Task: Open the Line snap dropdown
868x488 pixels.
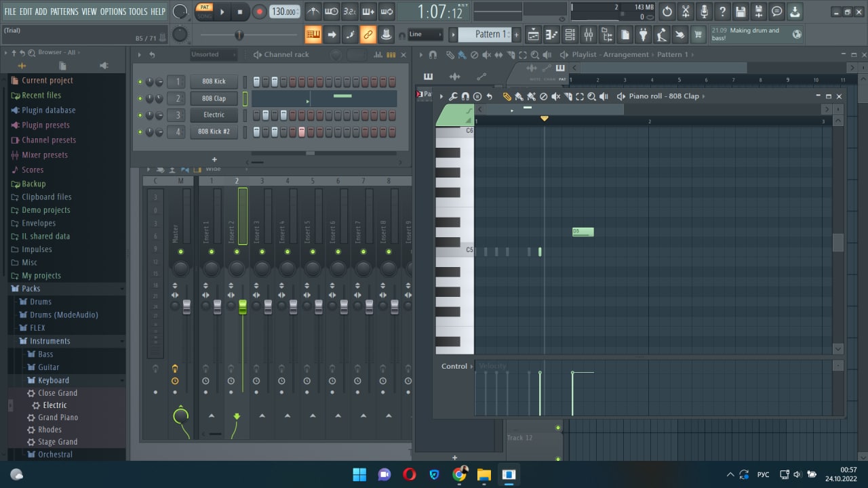Action: 425,35
